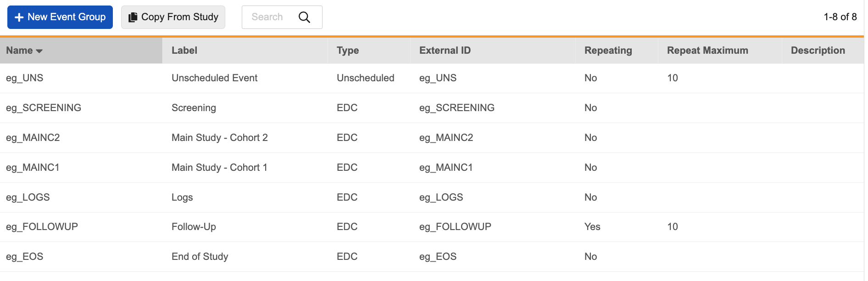Open the eg_UNS event group row
The image size is (868, 281).
coord(25,78)
